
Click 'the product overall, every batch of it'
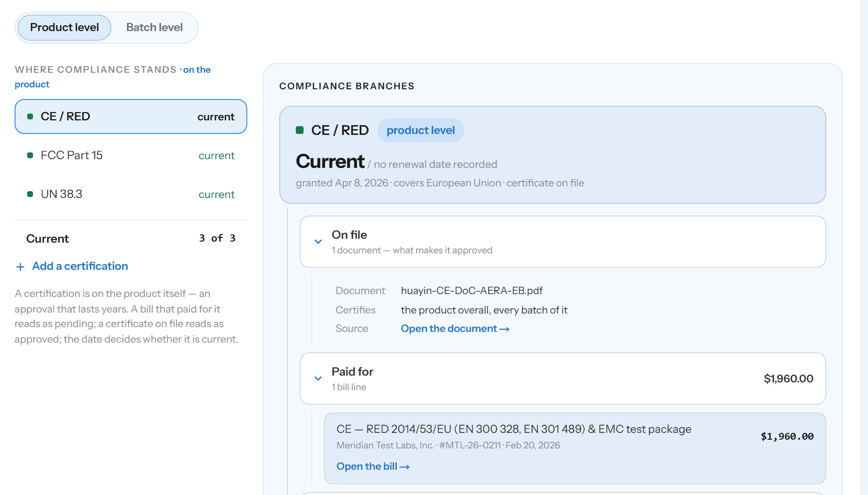tap(484, 310)
